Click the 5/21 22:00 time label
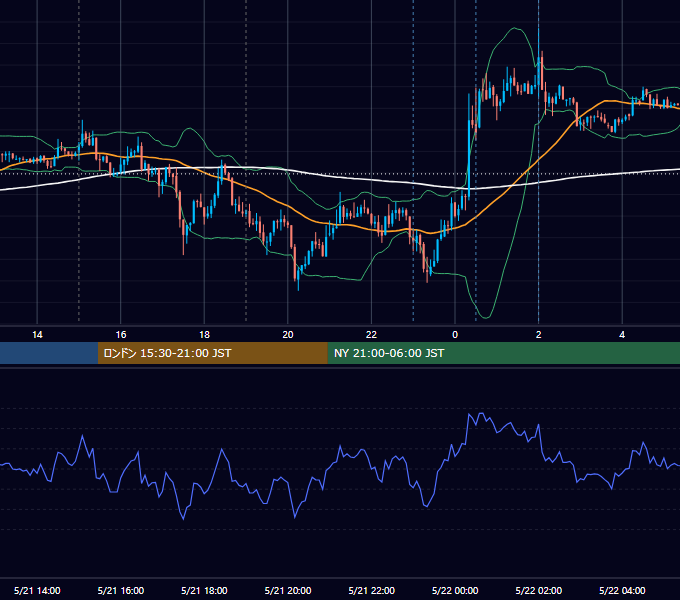 (x=372, y=590)
